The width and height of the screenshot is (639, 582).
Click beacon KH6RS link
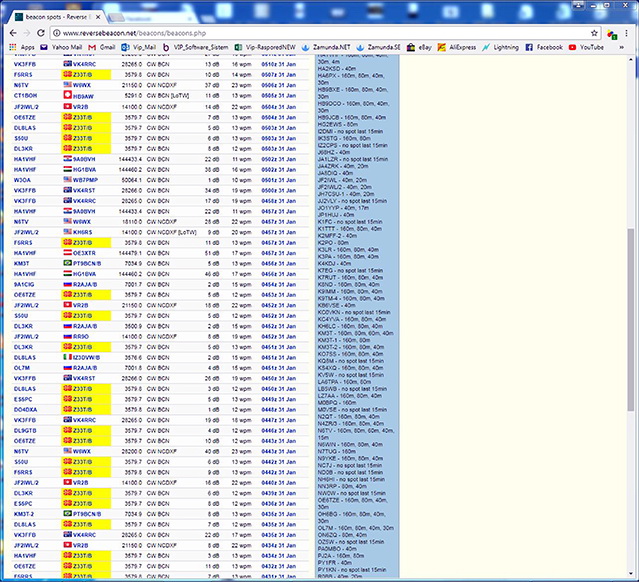pos(82,232)
